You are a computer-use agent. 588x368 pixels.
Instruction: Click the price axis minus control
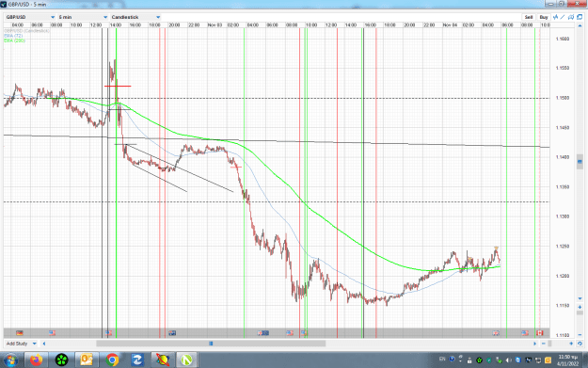pos(580,335)
